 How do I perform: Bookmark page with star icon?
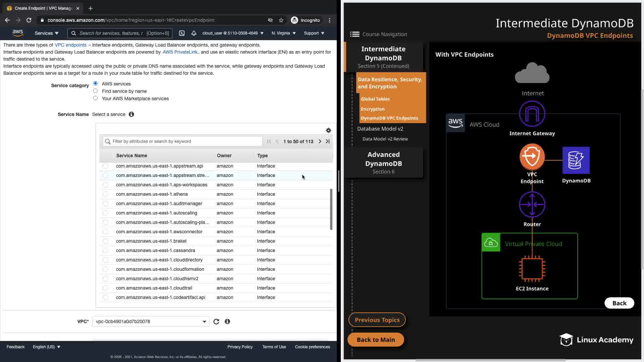[x=281, y=20]
